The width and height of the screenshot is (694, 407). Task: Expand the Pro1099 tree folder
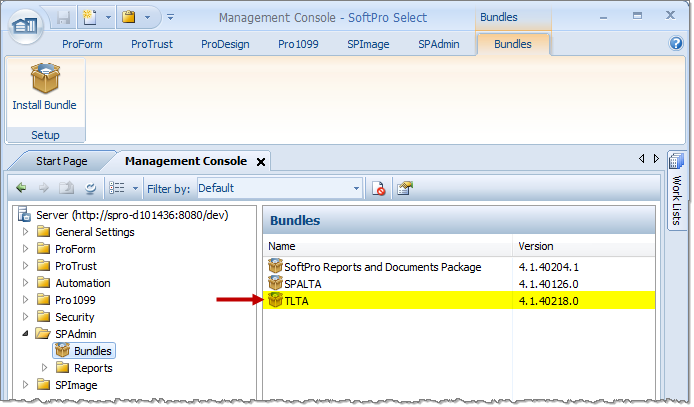click(x=25, y=300)
